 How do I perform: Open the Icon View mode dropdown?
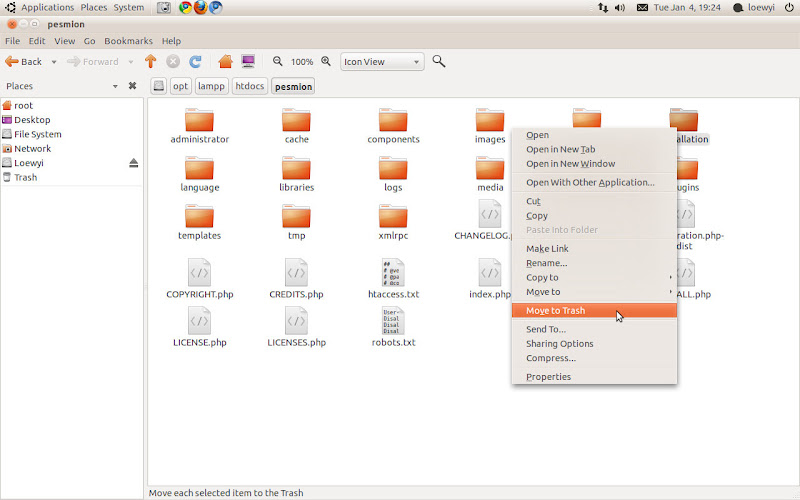(382, 62)
